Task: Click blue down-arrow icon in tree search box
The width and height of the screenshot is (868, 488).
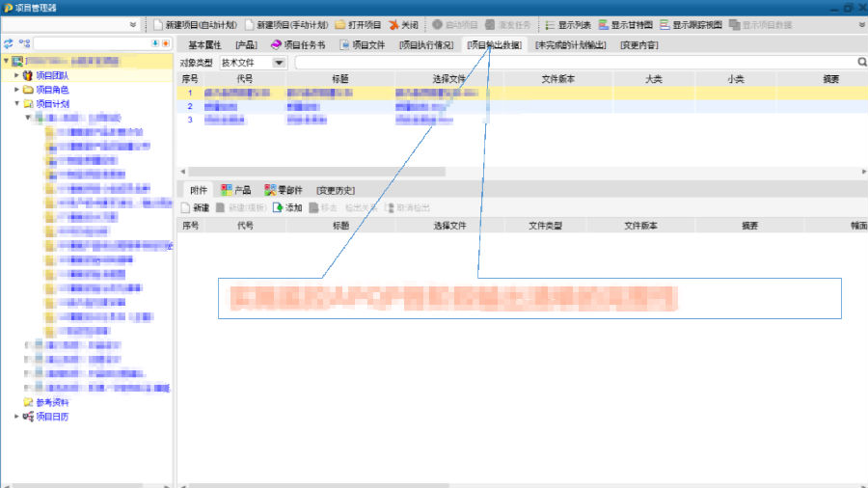Action: click(155, 43)
